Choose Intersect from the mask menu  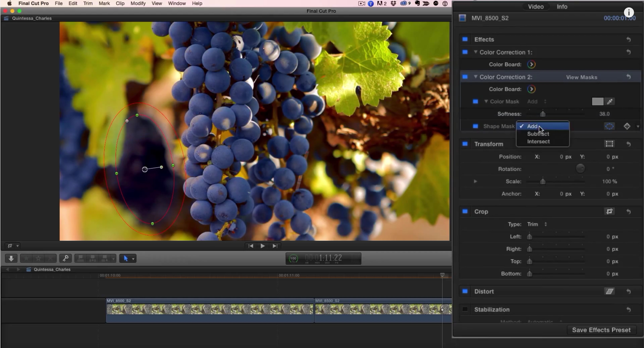[x=538, y=142]
